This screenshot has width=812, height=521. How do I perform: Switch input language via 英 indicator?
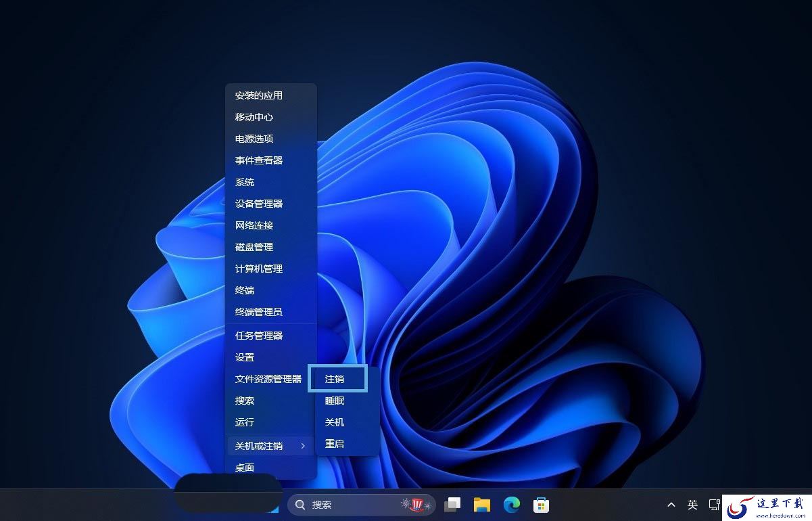692,505
